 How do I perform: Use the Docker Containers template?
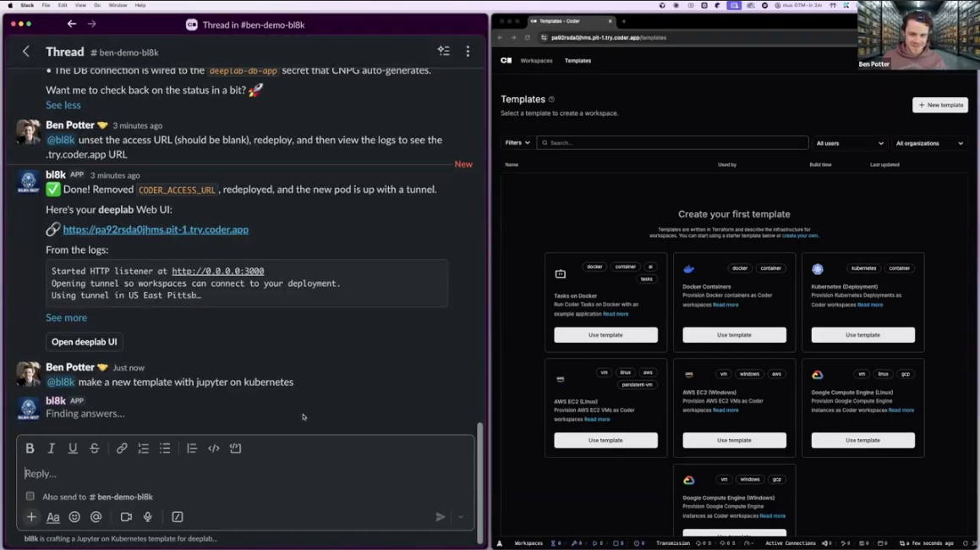(735, 335)
